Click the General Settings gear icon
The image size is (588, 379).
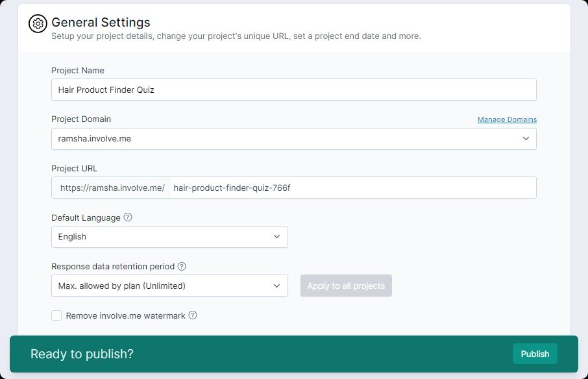pyautogui.click(x=38, y=23)
